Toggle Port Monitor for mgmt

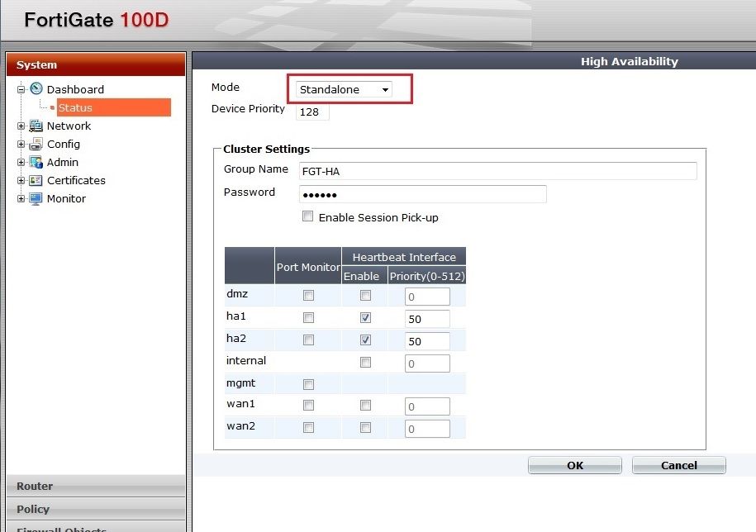(x=308, y=384)
